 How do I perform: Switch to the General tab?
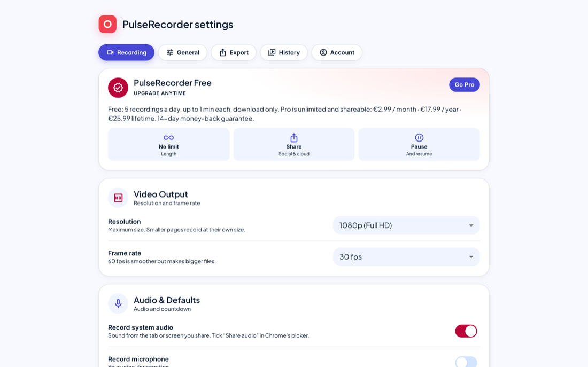pos(183,52)
